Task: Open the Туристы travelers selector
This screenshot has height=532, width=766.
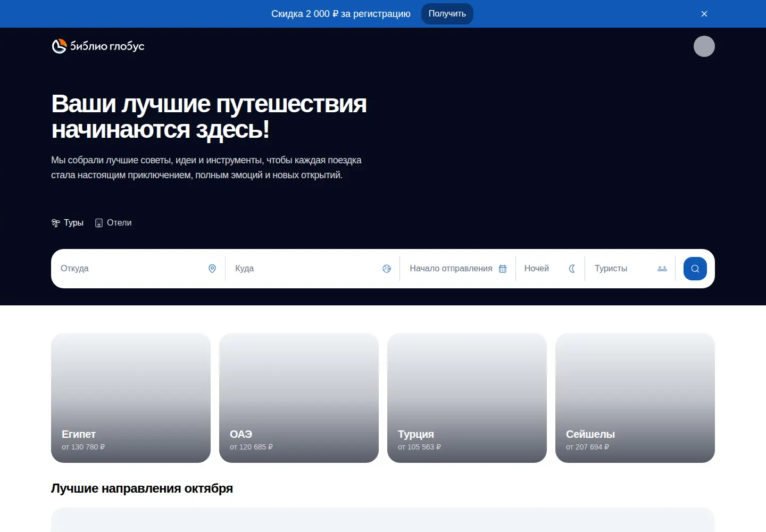Action: pos(630,269)
